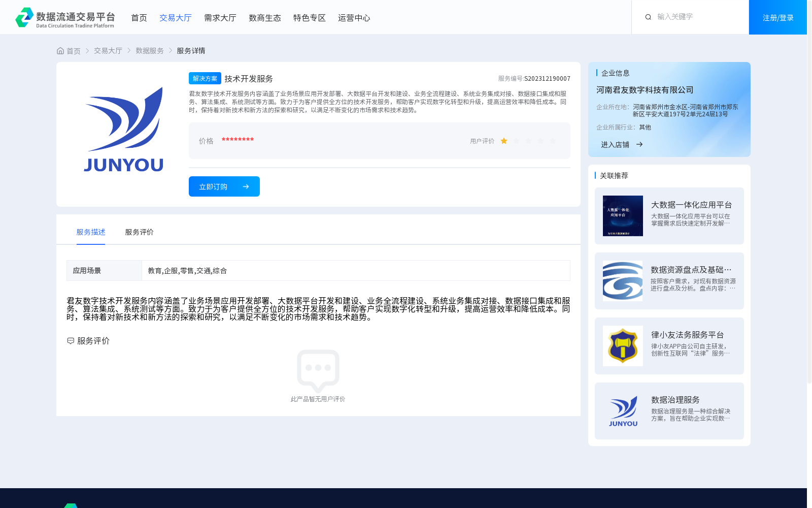Click 数据服务 breadcrumb link
The image size is (812, 508).
click(x=150, y=51)
